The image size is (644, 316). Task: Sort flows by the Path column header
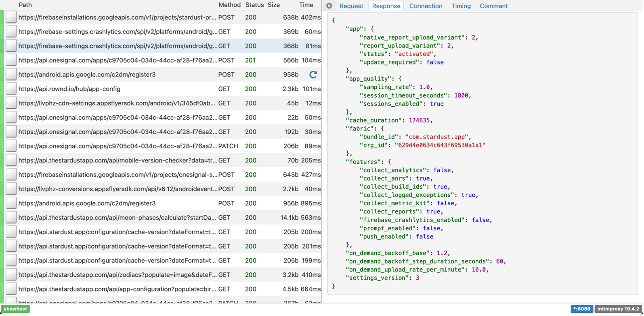(x=25, y=5)
